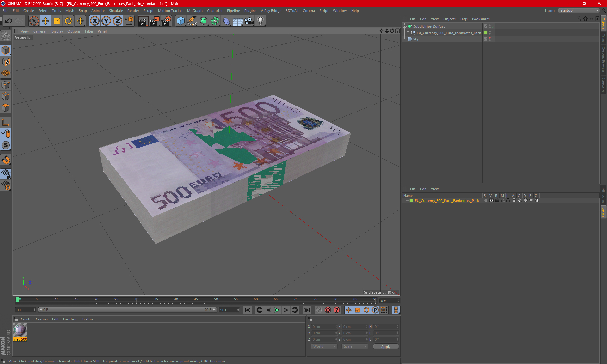607x364 pixels.
Task: Click Make Editable icon in left palette
Action: 6,36
